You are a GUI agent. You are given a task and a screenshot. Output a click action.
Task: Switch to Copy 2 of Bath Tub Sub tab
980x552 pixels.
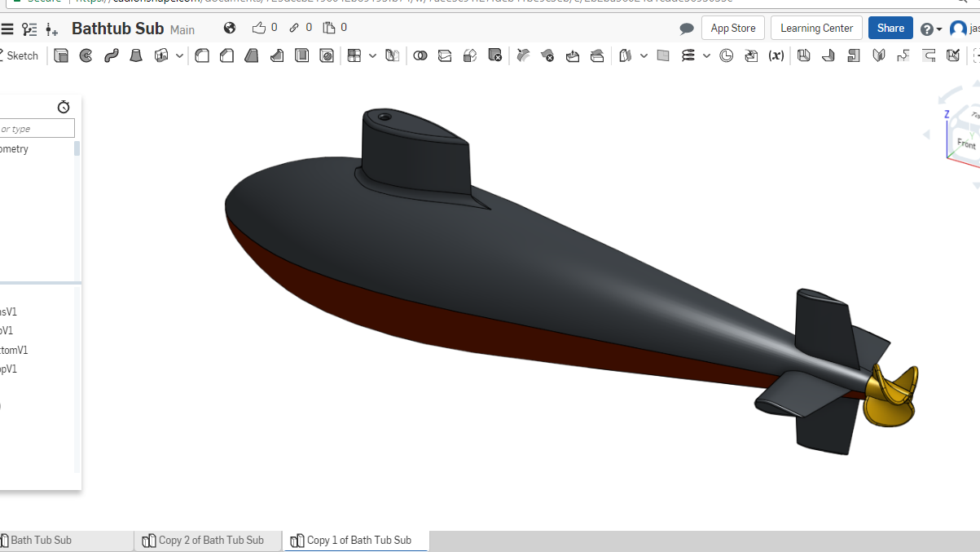(x=208, y=540)
